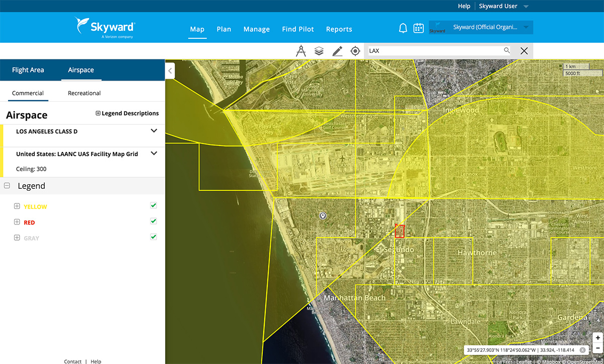Switch to the Flight Area tab
The height and width of the screenshot is (364, 604).
(x=28, y=70)
